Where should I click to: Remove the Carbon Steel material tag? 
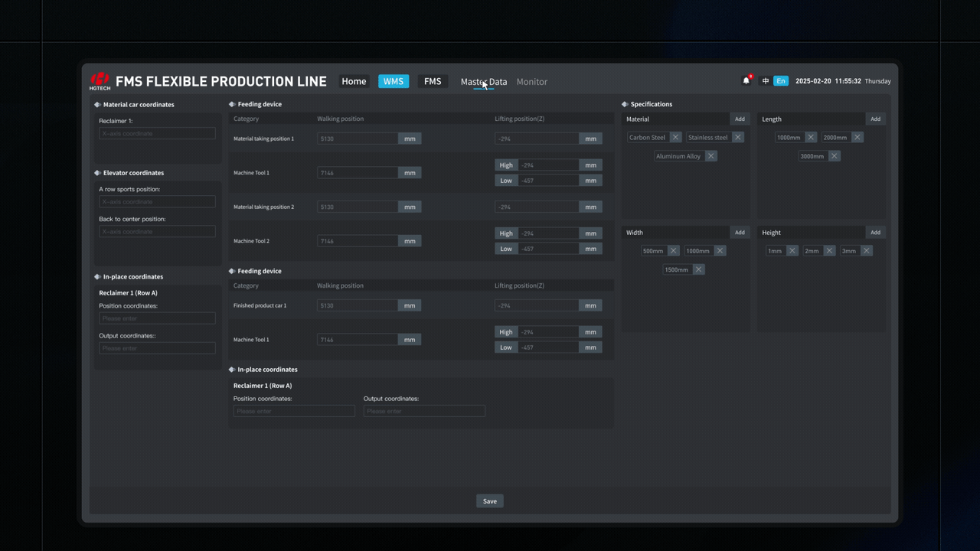point(675,138)
